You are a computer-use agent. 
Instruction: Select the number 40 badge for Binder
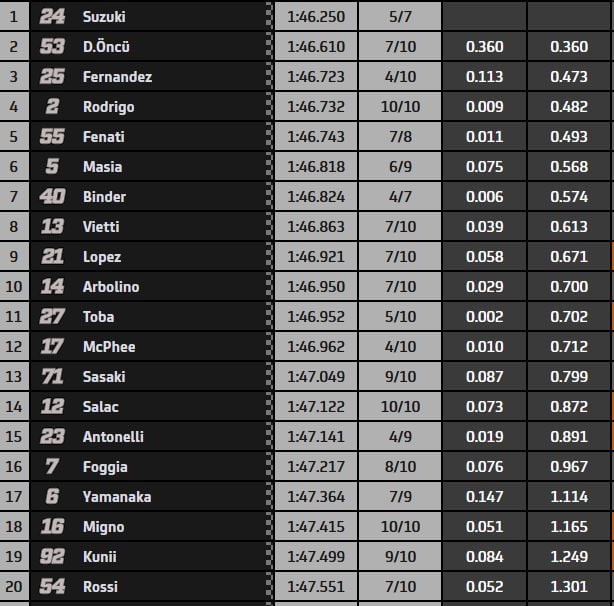pos(52,197)
